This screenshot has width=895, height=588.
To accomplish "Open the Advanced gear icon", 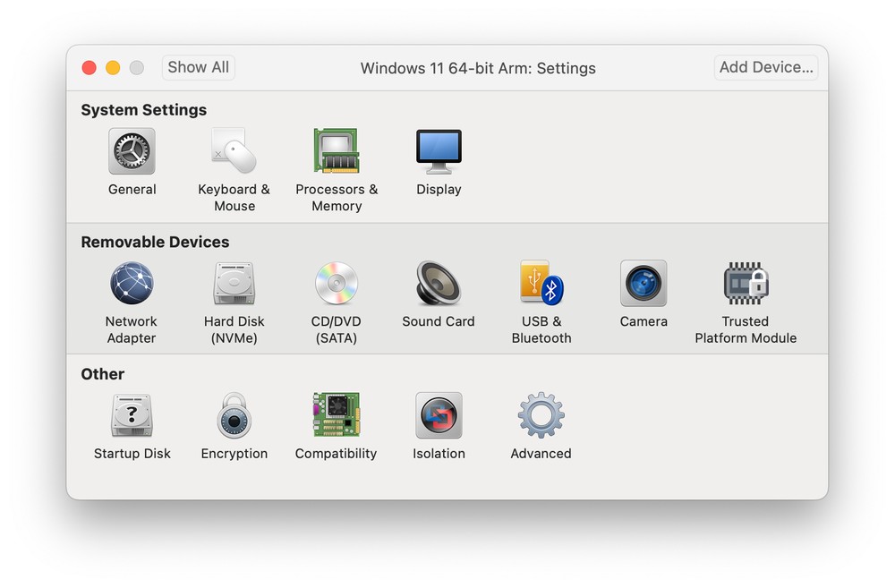I will (x=541, y=415).
